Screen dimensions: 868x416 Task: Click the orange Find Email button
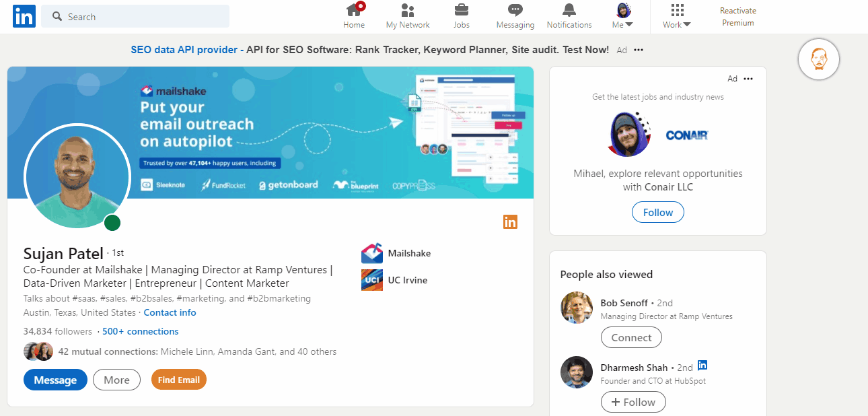[x=179, y=380]
